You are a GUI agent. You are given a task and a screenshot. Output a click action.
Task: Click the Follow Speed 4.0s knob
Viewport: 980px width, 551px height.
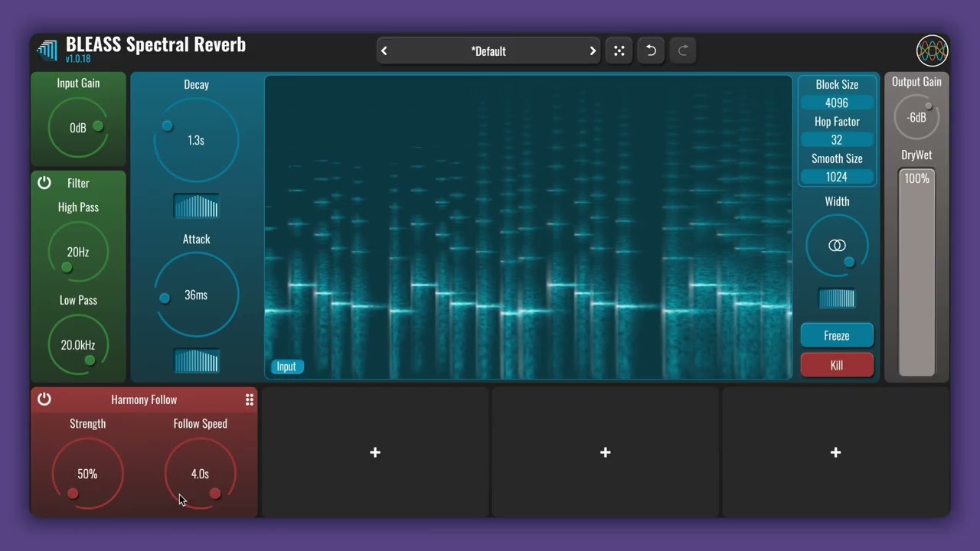click(x=200, y=474)
